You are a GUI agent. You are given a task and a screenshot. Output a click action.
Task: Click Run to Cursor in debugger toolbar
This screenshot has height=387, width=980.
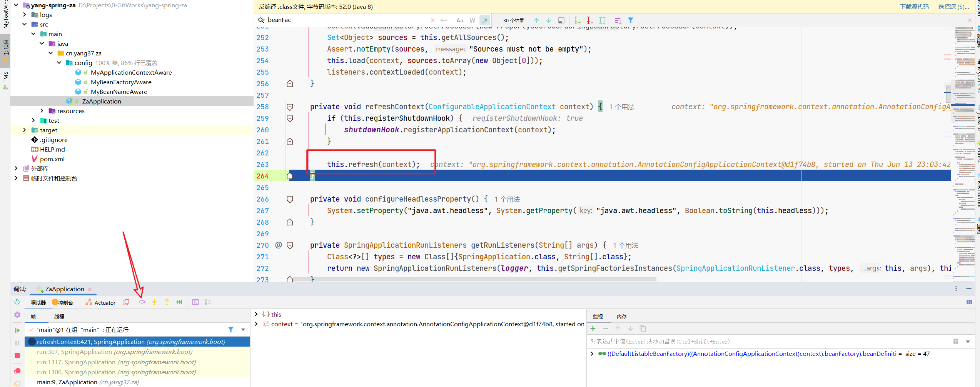(x=179, y=302)
